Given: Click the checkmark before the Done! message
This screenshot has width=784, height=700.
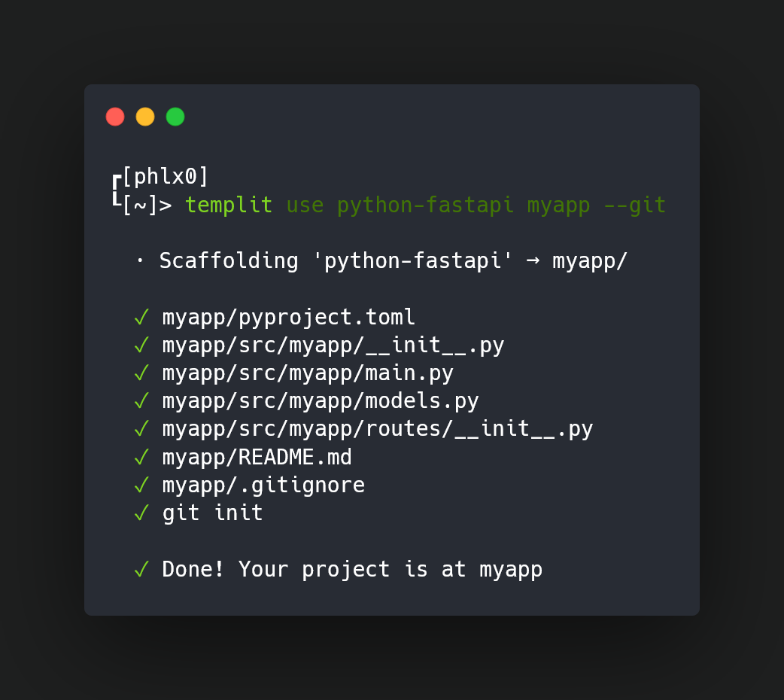Looking at the screenshot, I should (x=141, y=570).
